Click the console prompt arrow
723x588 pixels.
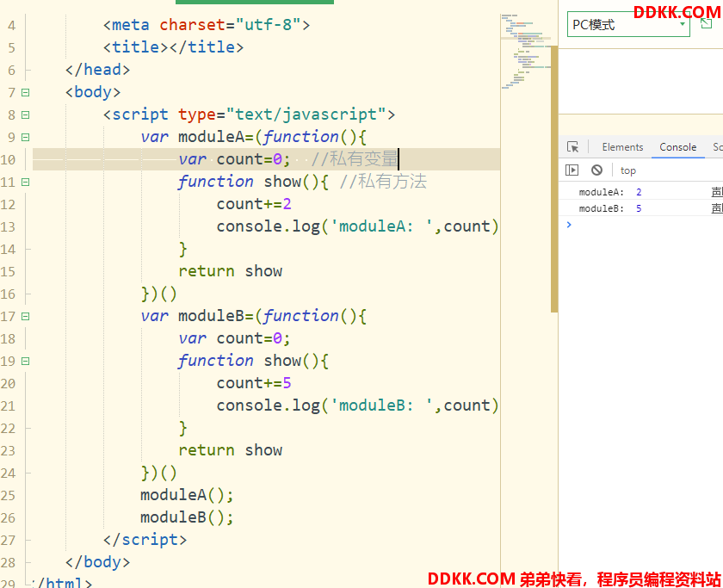click(569, 225)
